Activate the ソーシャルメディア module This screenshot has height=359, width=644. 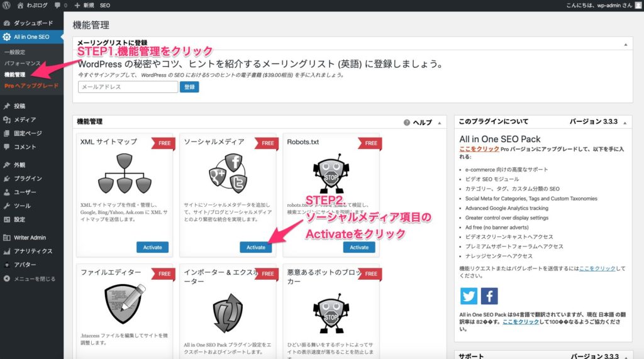coord(256,247)
